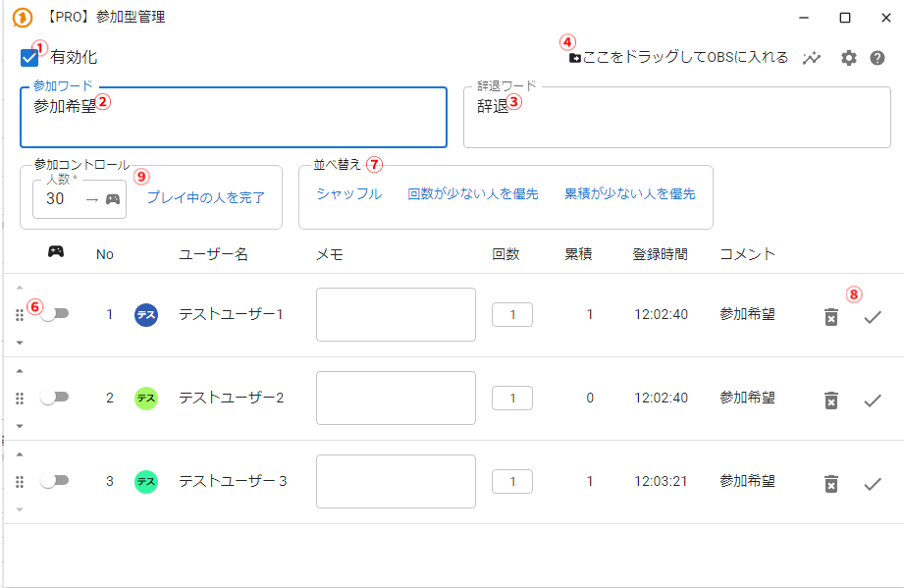Move テストユーザー1 down with arrow
Screen dimensions: 904x588
click(20, 343)
